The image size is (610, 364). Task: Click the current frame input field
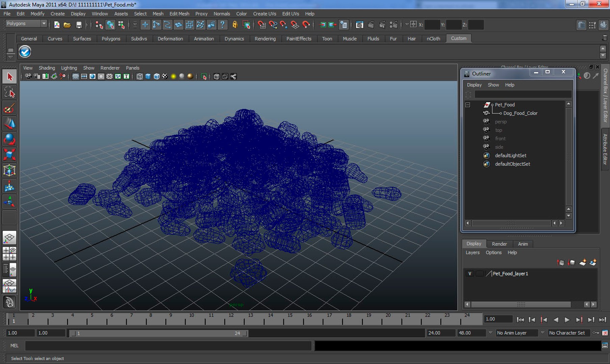[x=498, y=319]
